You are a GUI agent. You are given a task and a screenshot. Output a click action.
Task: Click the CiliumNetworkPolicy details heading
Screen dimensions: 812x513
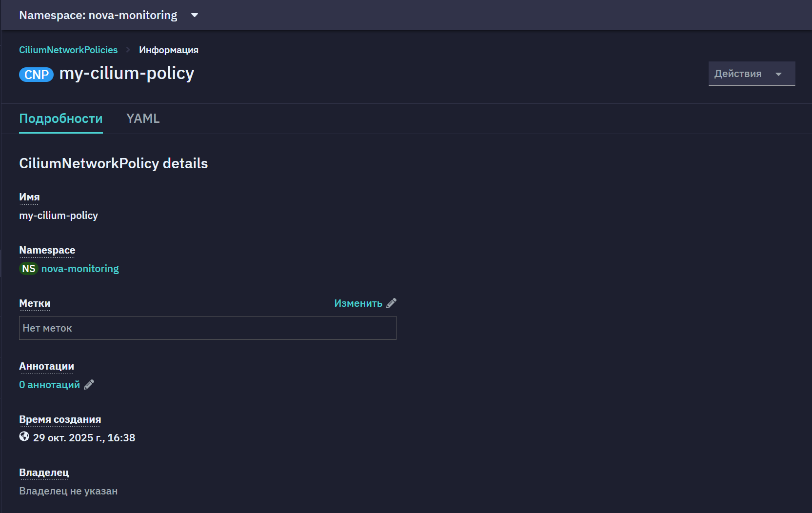pyautogui.click(x=114, y=163)
